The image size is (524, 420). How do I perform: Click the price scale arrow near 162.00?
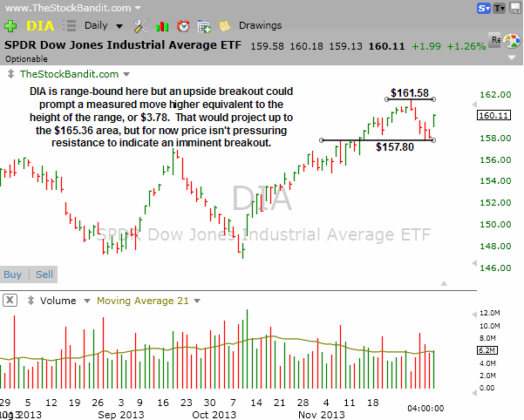(x=474, y=105)
